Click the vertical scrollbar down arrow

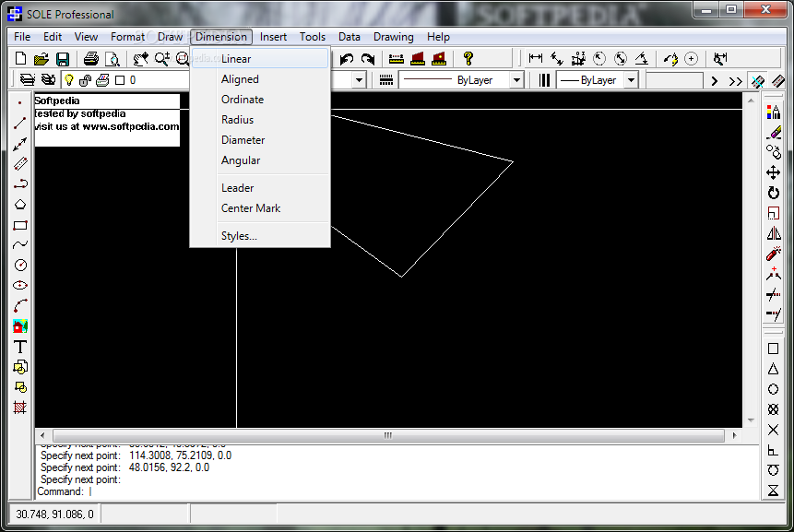point(751,420)
